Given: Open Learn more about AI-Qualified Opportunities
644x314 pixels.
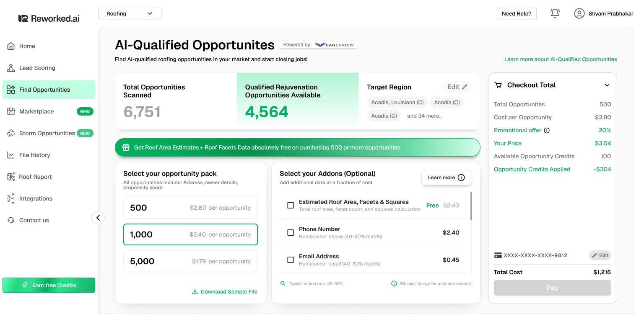Looking at the screenshot, I should 561,59.
